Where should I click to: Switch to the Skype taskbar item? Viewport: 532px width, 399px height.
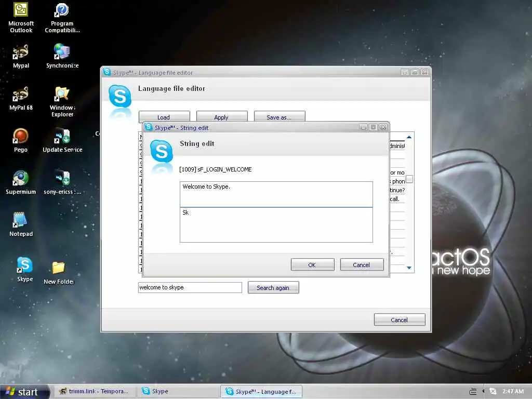179,391
